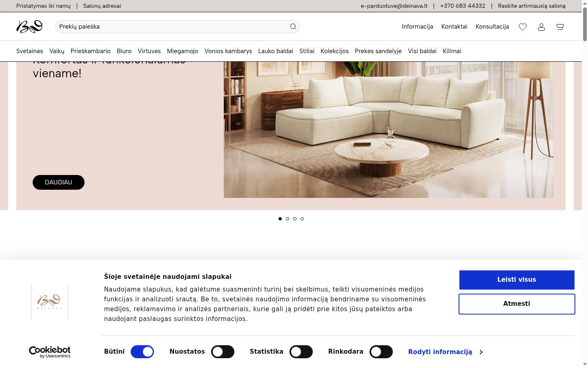Click Atmesti to reject cookies
Viewport: 588px width, 368px height.
pos(517,304)
